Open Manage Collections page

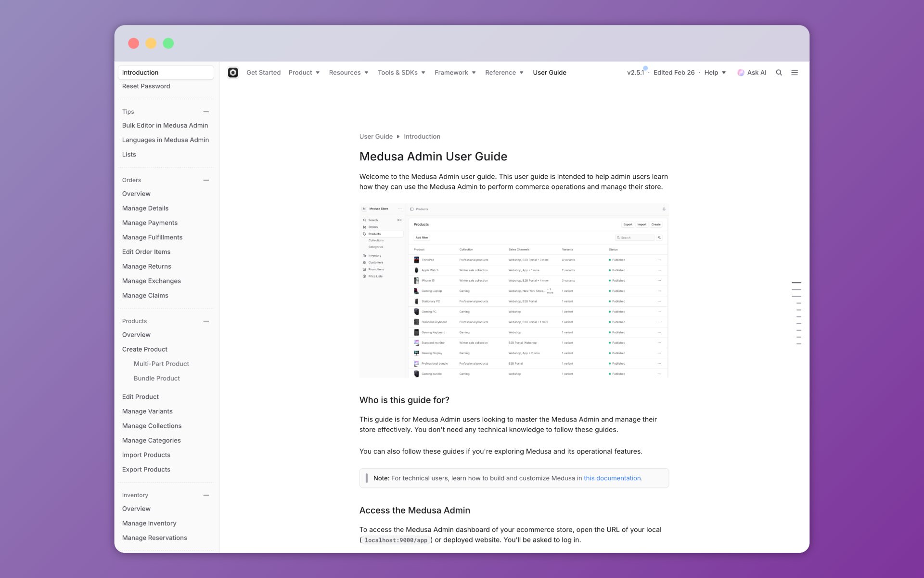click(x=152, y=426)
